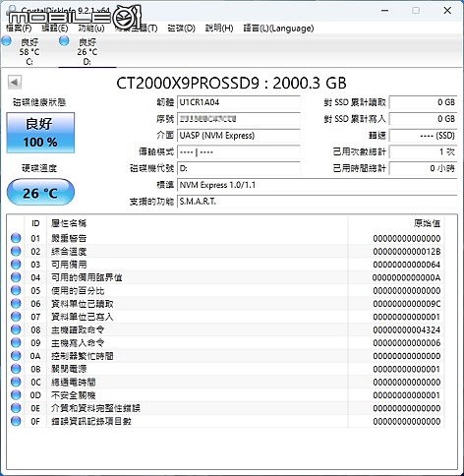Switch to the D: 26 °C disk tab
The width and height of the screenshot is (464, 476).
pos(87,51)
